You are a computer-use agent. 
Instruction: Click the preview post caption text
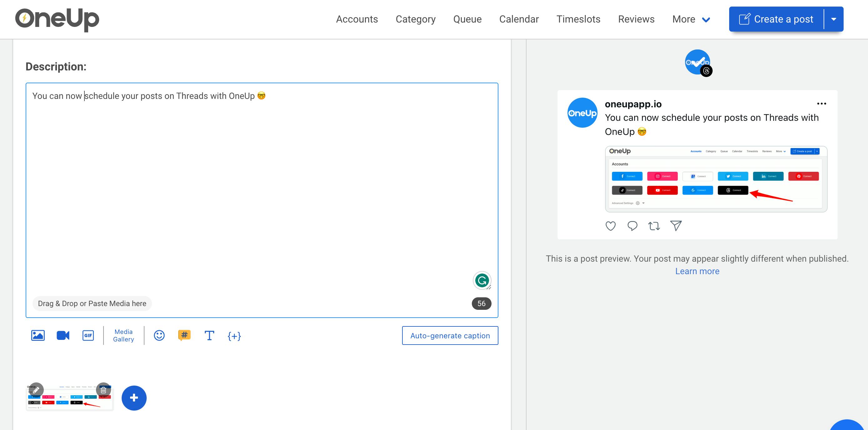(x=712, y=125)
